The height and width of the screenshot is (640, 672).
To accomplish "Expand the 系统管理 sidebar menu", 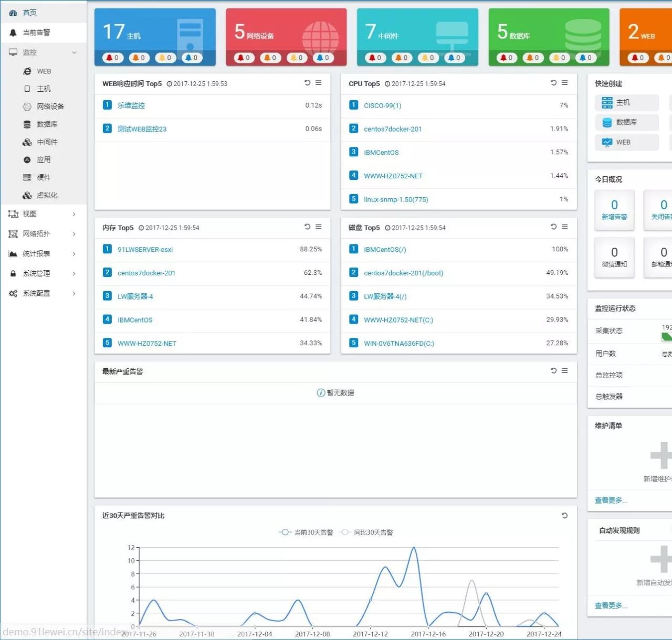I will 43,274.
